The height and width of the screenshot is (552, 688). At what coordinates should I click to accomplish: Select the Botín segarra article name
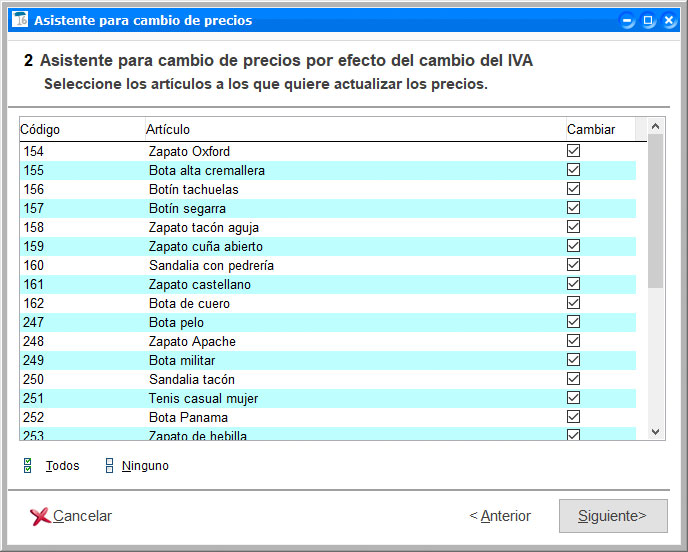pos(187,208)
